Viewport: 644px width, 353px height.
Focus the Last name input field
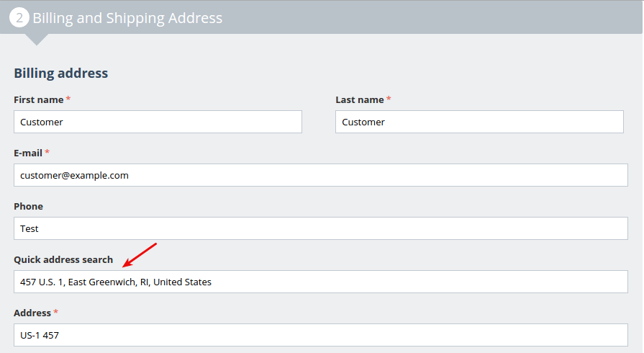pyautogui.click(x=479, y=122)
